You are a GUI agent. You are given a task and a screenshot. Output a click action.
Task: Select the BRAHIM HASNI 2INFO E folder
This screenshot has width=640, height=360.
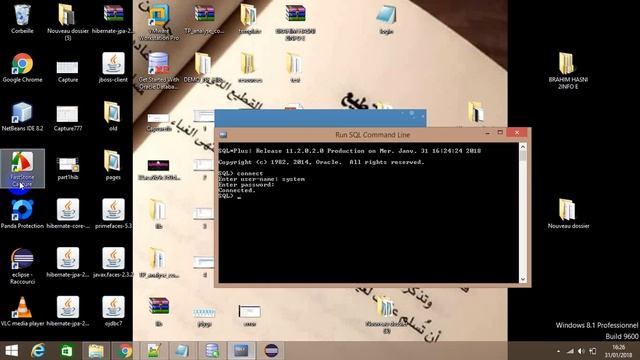coord(568,71)
